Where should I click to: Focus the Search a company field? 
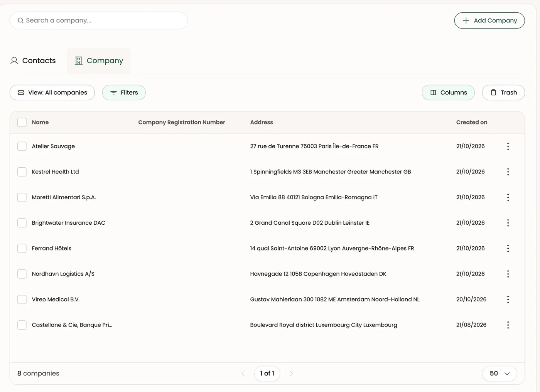99,20
